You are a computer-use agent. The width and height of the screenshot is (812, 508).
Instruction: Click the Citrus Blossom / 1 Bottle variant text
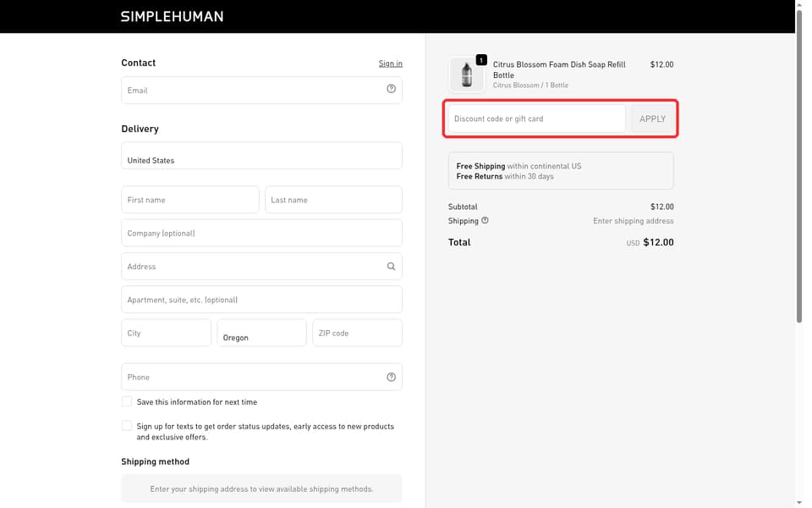530,85
